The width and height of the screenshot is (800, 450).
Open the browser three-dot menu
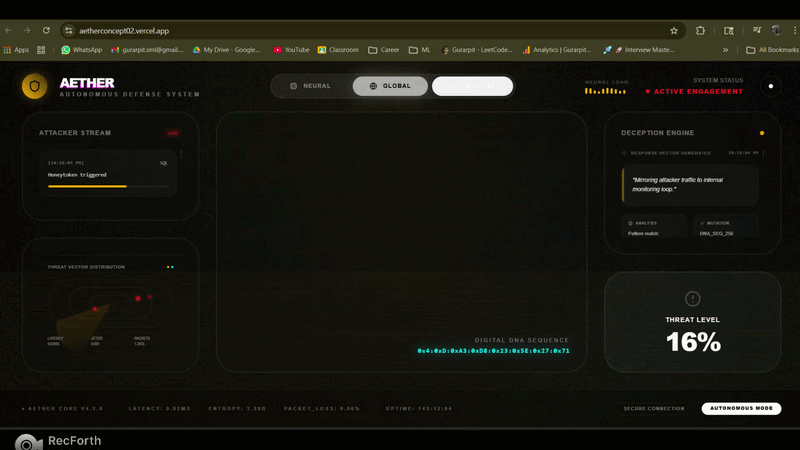click(795, 31)
